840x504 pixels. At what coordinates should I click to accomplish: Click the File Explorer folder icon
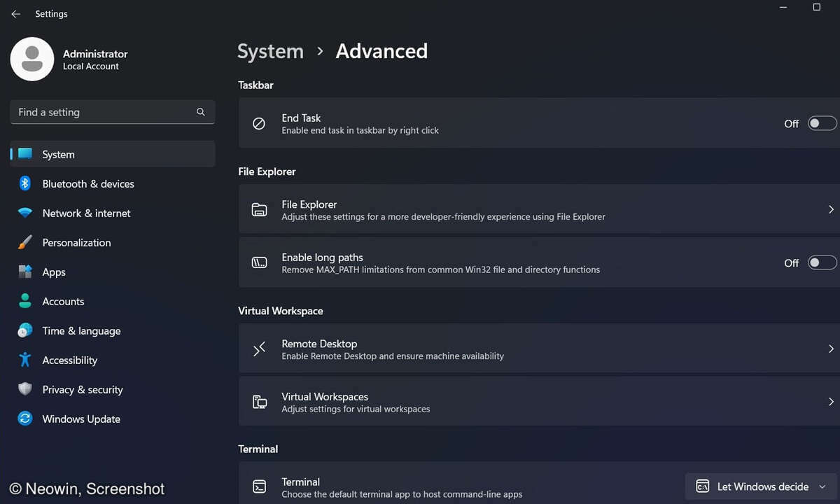point(259,210)
